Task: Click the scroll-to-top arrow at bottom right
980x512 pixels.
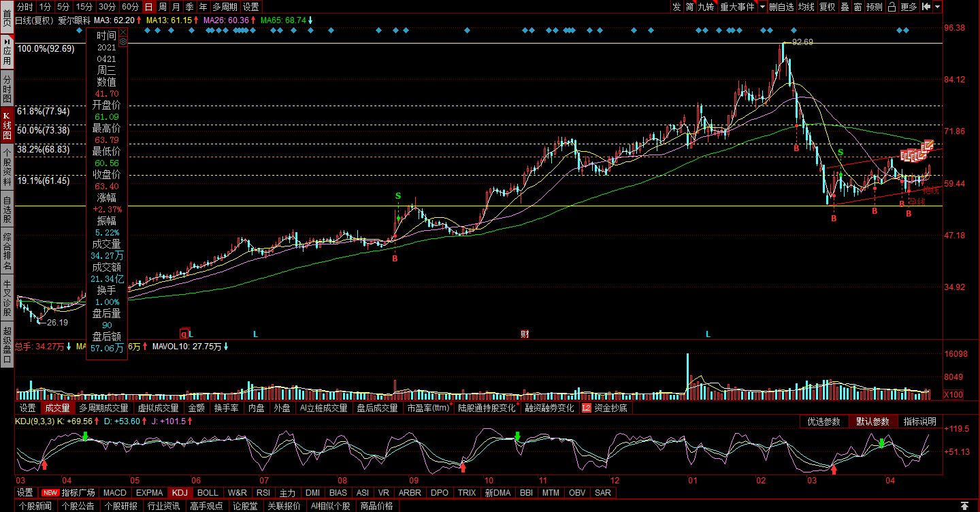Action: 964,506
